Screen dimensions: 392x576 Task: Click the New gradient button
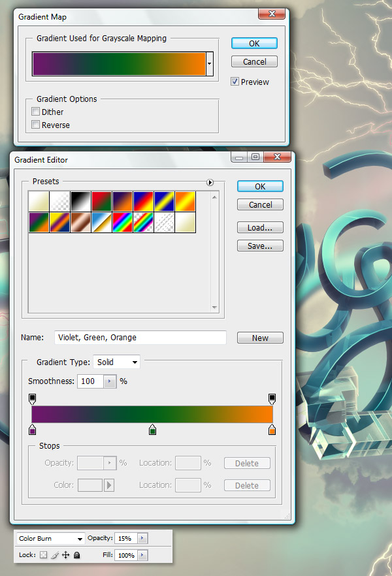(x=260, y=338)
